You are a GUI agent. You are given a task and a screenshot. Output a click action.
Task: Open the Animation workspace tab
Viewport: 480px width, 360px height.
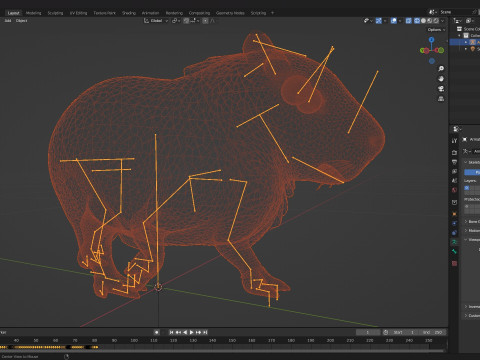[150, 13]
